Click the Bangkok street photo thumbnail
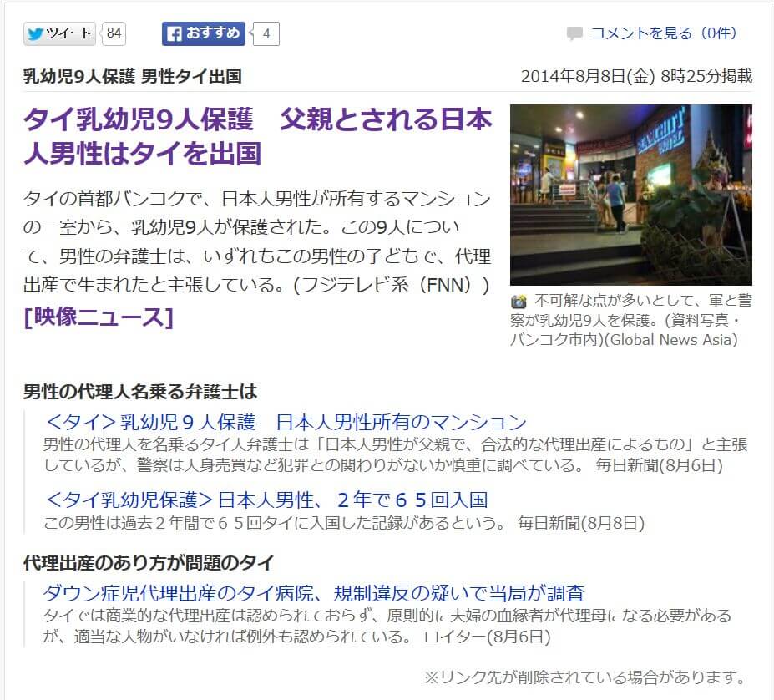 tap(630, 195)
